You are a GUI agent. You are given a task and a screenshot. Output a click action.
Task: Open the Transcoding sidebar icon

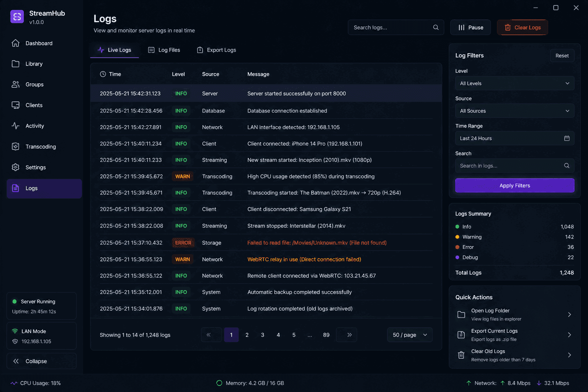pyautogui.click(x=15, y=147)
